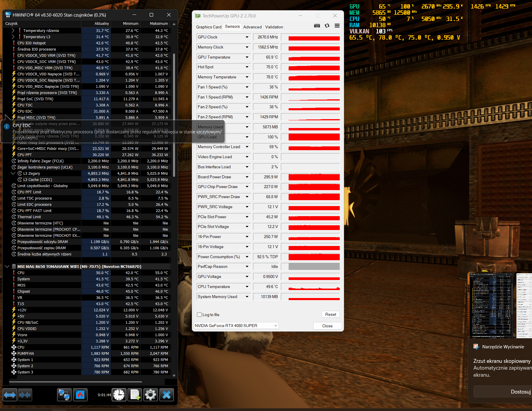Click the collapse-columns arrows icon in HWiNFO toolbar
532x411 pixels.
tap(25, 395)
